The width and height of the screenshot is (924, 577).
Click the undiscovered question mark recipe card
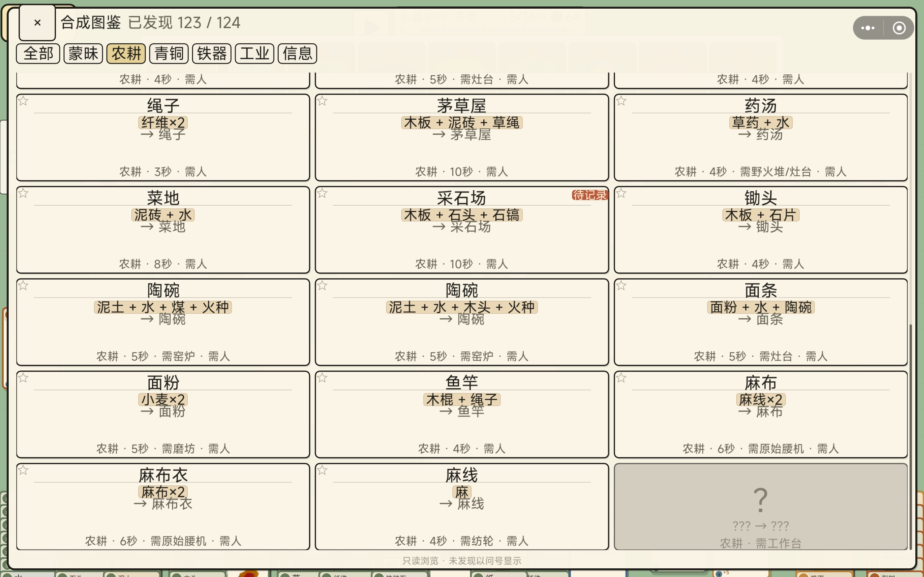[x=760, y=506]
